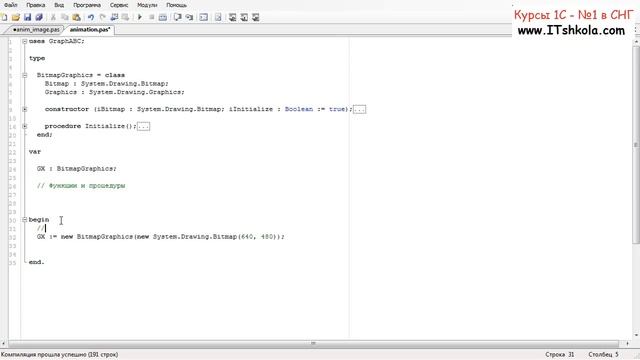
Task: Save all files with the multi-floppy icon
Action: pyautogui.click(x=39, y=17)
